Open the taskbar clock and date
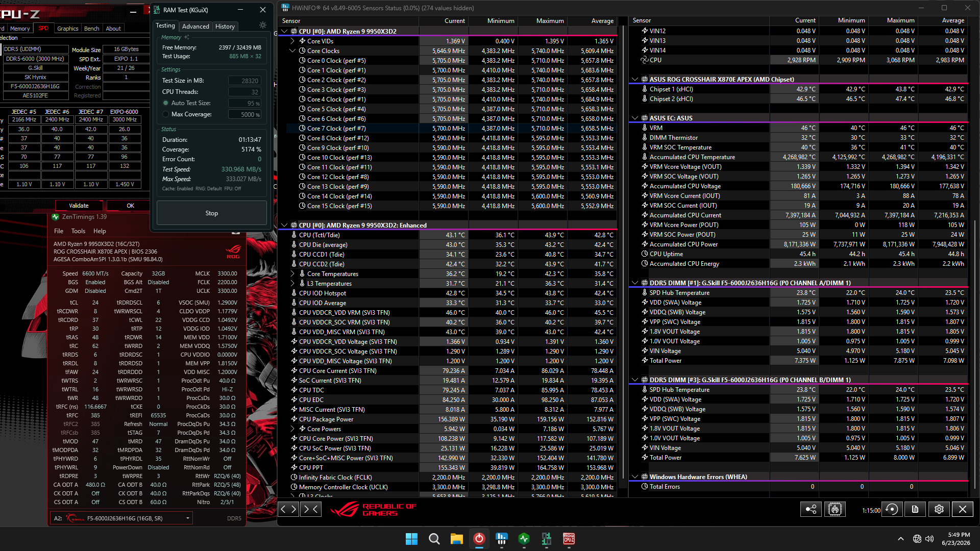This screenshot has height=551, width=980. click(x=956, y=539)
